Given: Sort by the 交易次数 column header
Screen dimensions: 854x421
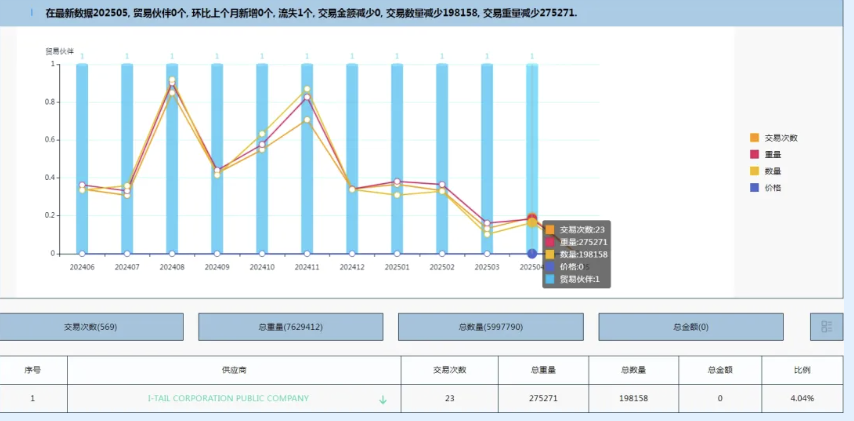Looking at the screenshot, I should [449, 370].
